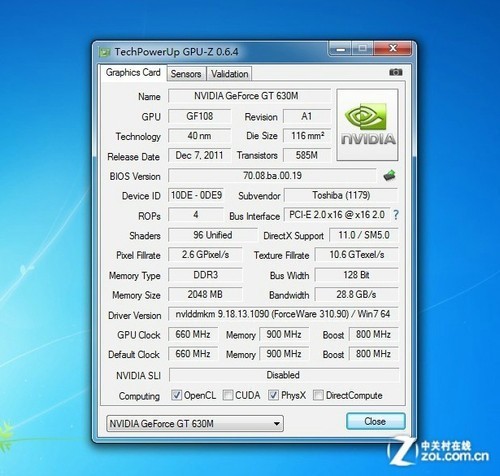Click the Device ID field 10DE - 0DE9
Viewport: 500px width, 476px height.
coord(196,195)
